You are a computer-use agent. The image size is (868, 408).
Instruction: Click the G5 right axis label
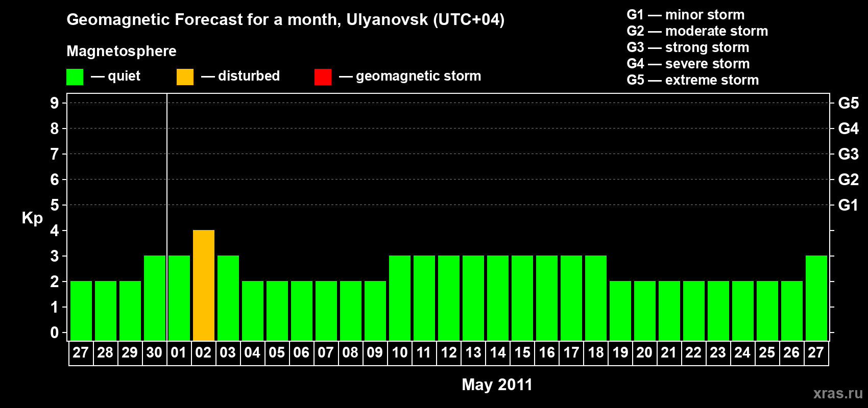point(848,103)
